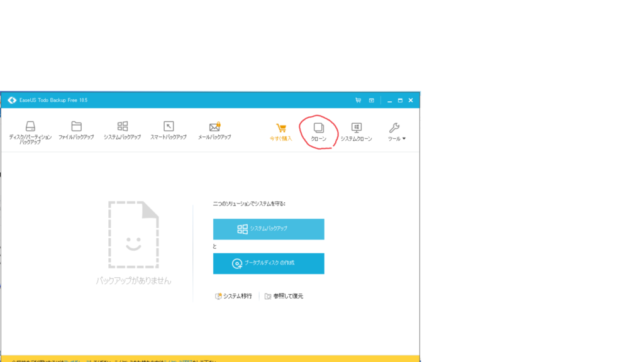
Task: Click the ブータブルディスクの作成 button
Action: pos(269,263)
